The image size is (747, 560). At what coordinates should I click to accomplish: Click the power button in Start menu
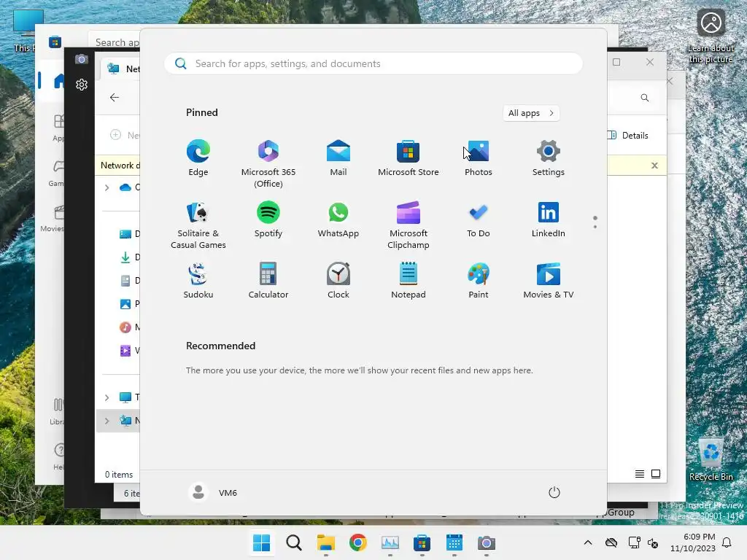click(554, 492)
